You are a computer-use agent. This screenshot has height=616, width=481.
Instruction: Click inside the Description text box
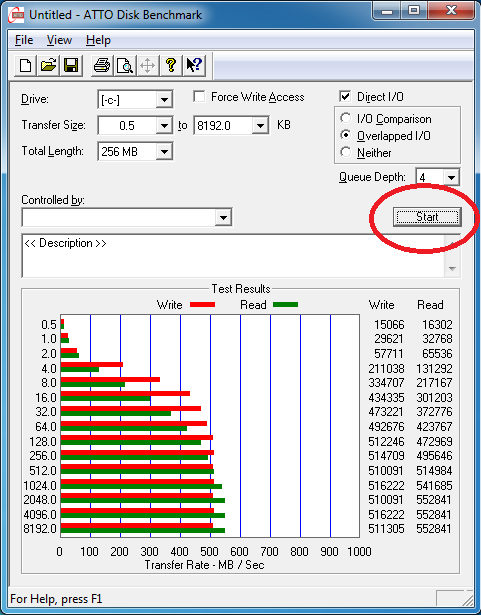pos(233,256)
